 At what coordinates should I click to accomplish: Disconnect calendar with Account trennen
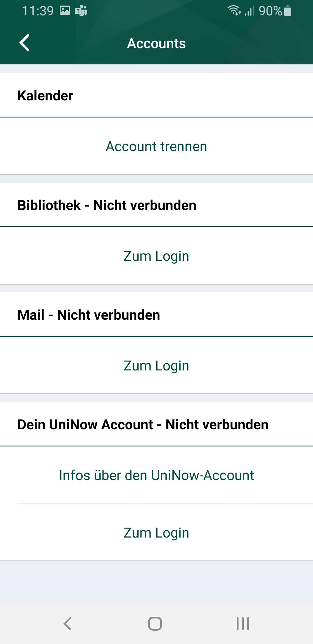click(x=156, y=146)
